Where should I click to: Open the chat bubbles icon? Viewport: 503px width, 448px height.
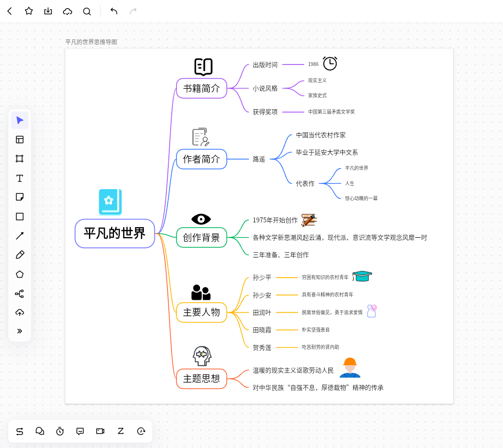[40, 431]
